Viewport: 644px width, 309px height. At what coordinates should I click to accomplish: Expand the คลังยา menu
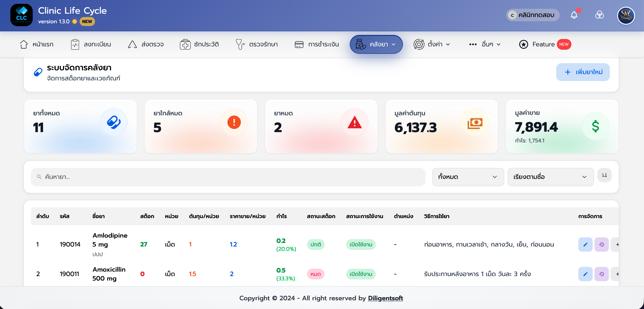[x=376, y=45]
